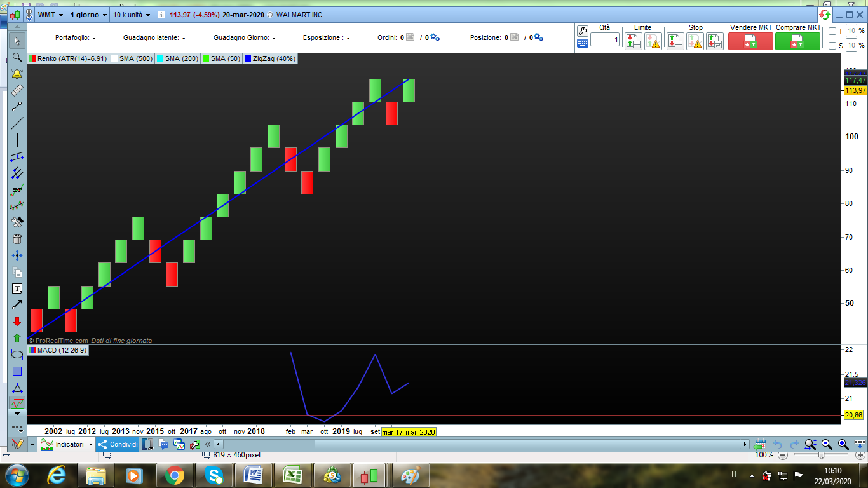The width and height of the screenshot is (868, 488).
Task: Choose the red down arrow marker
Action: point(17,322)
